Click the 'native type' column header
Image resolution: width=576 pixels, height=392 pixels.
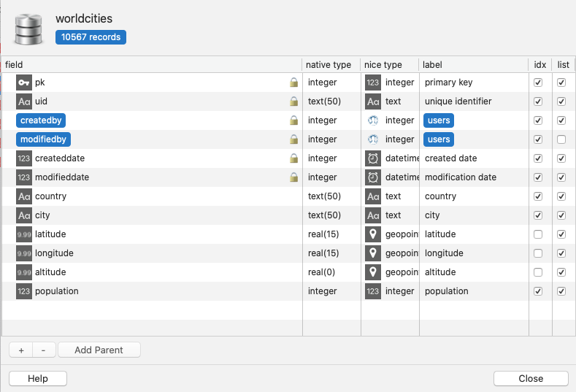point(329,65)
